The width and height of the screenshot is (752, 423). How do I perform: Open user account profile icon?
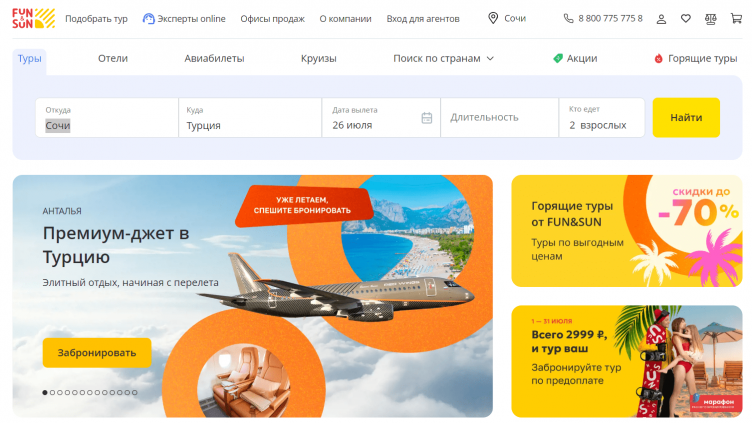point(661,19)
